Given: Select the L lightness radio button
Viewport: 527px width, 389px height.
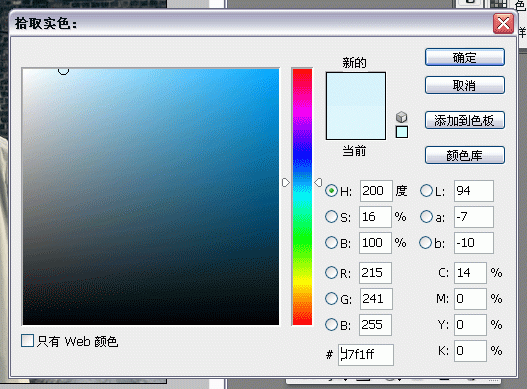Looking at the screenshot, I should pyautogui.click(x=426, y=191).
